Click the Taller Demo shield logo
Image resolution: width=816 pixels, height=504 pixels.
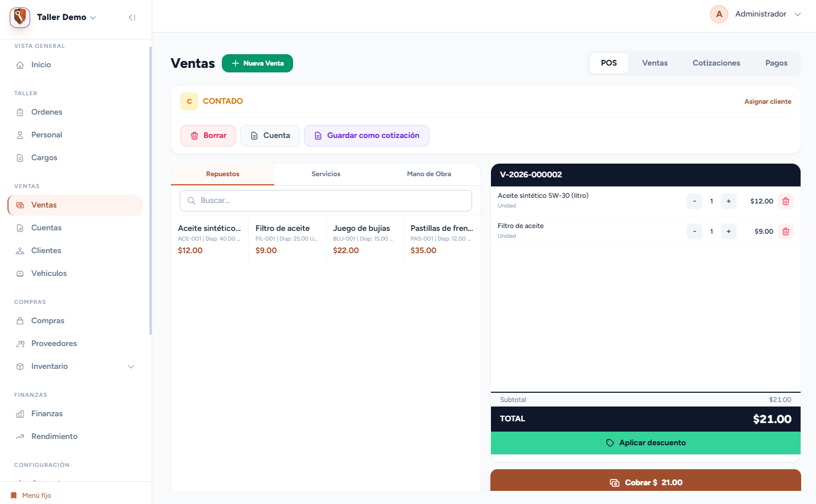(x=20, y=17)
